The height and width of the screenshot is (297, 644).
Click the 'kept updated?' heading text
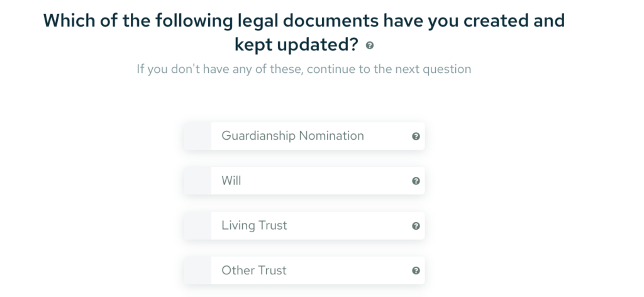(297, 45)
